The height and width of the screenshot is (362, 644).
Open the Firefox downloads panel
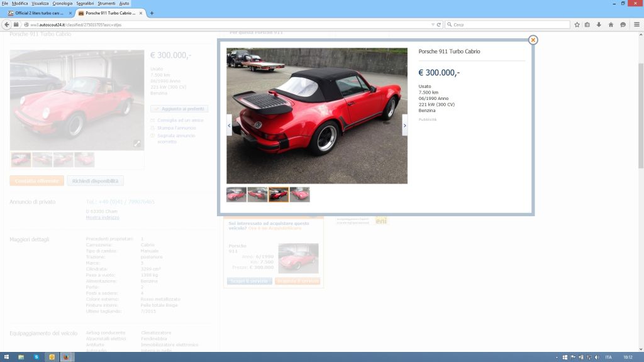[599, 25]
